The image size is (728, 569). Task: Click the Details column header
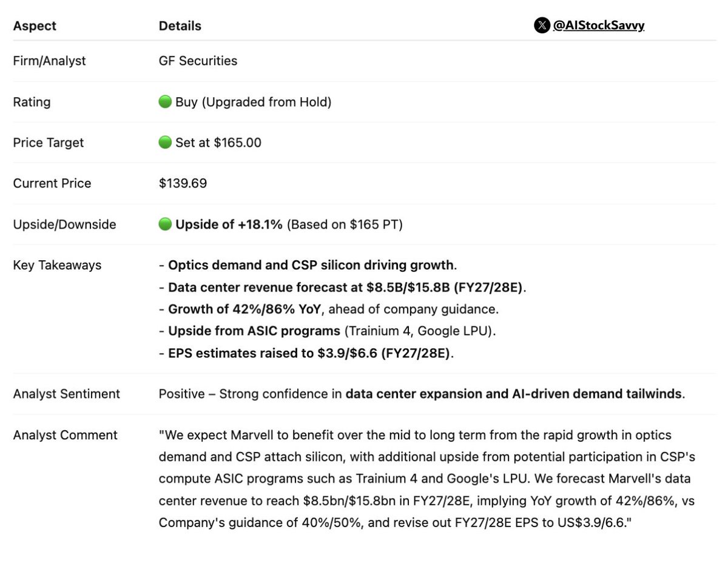pos(180,26)
